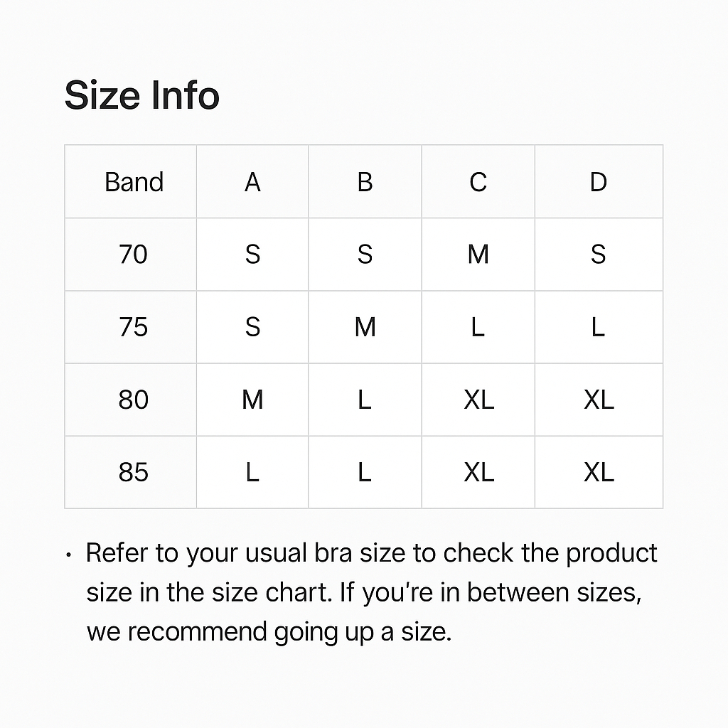Select the cup B column header

coord(365,182)
